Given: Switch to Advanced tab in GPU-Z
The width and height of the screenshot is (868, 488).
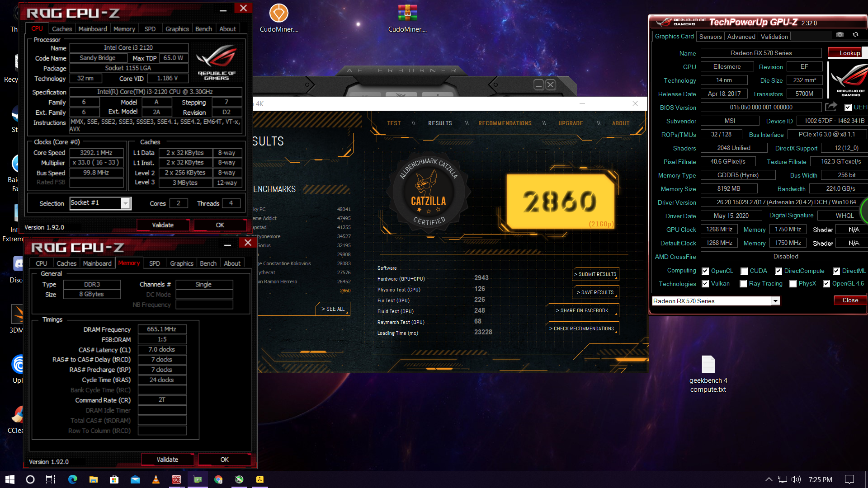Looking at the screenshot, I should (741, 37).
